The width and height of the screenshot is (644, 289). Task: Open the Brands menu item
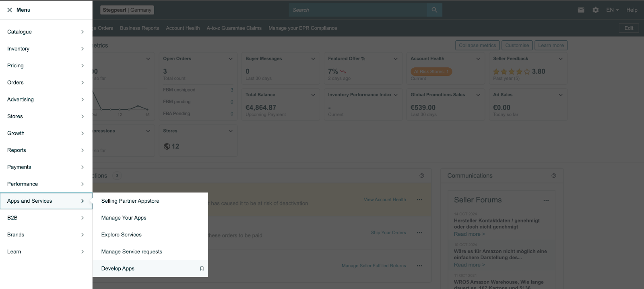(46, 235)
